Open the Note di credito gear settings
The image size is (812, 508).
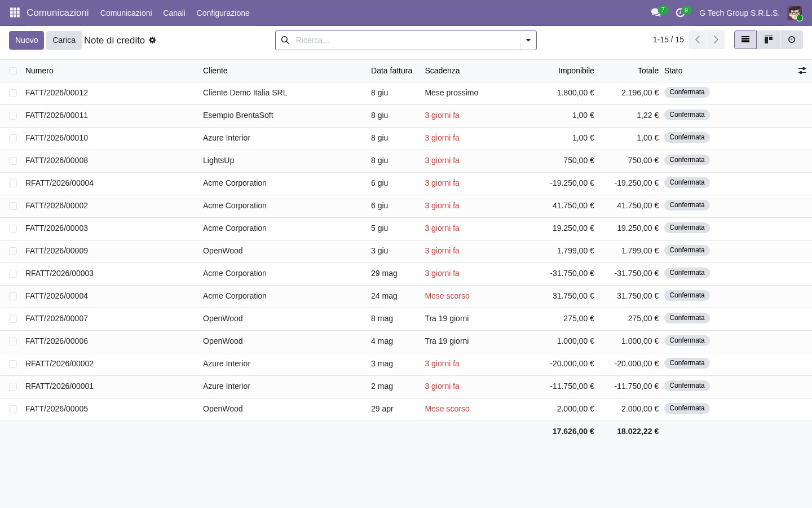point(152,40)
